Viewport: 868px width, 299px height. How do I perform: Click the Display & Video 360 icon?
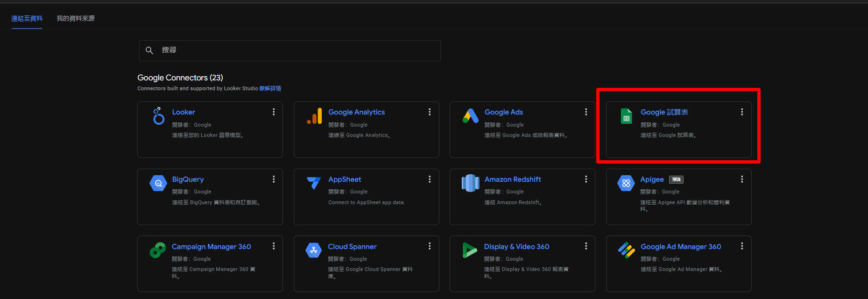click(x=470, y=250)
